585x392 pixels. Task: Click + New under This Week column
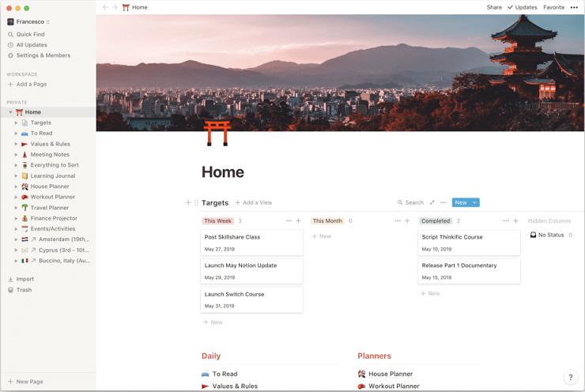[213, 322]
